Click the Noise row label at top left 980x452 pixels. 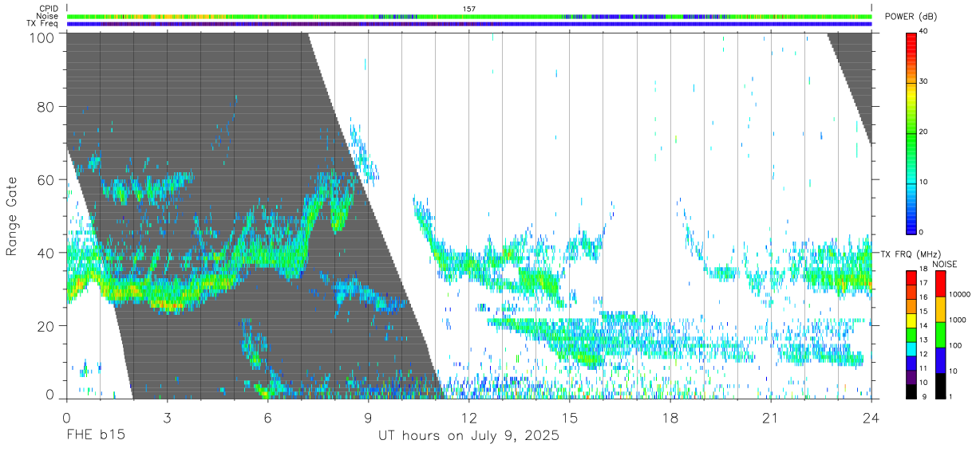coord(48,16)
